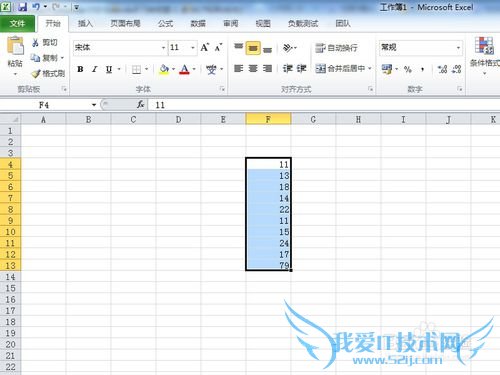Open the 对齐方式 alignment dialog launcher
The width and height of the screenshot is (500, 375).
370,89
